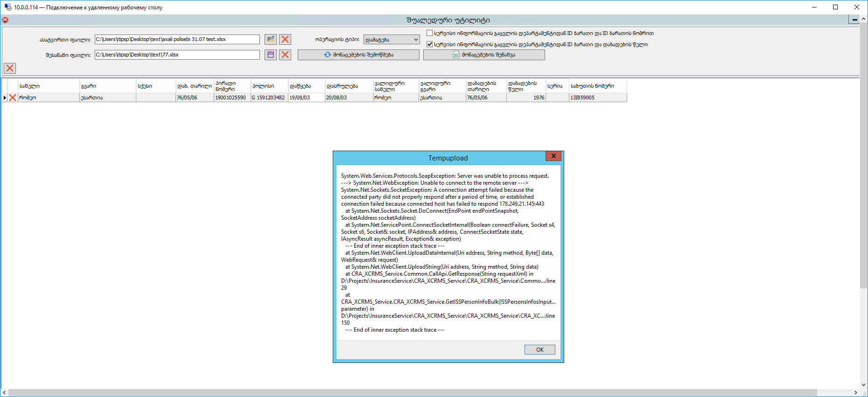Sort by the პოლისი column header
The height and width of the screenshot is (397, 868).
pyautogui.click(x=269, y=86)
